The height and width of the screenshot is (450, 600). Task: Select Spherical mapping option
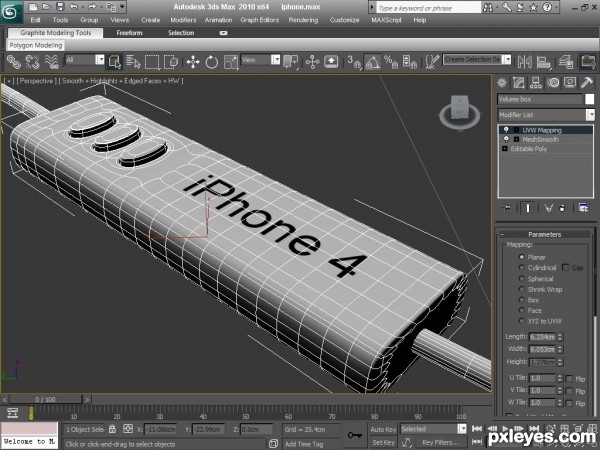pos(521,278)
